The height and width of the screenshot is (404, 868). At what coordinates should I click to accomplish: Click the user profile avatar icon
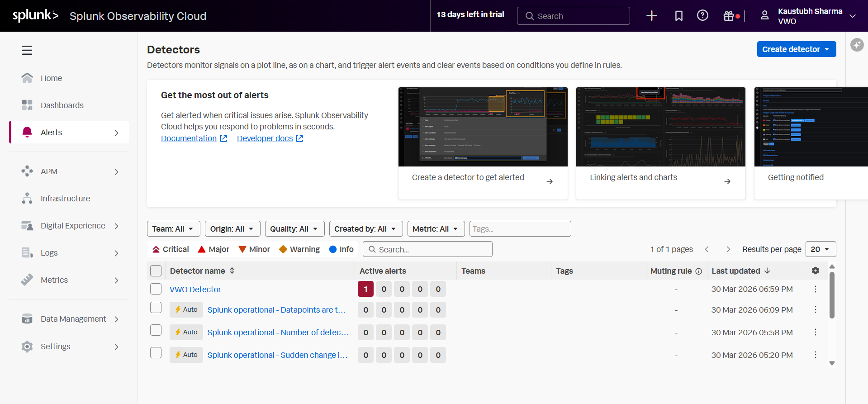point(764,16)
